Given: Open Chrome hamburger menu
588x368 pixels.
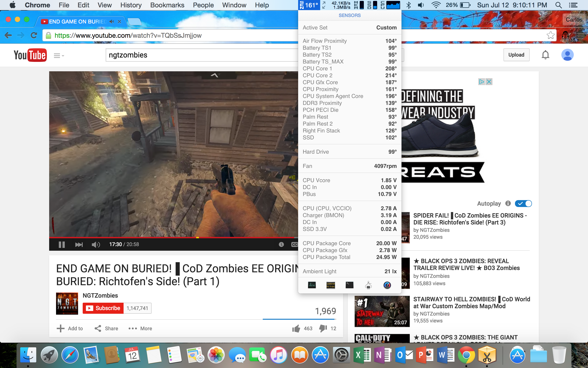Looking at the screenshot, I should pos(580,35).
